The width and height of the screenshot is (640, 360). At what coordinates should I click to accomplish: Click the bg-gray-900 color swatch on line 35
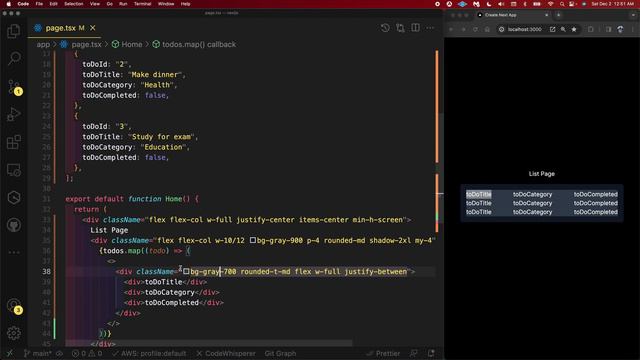253,240
